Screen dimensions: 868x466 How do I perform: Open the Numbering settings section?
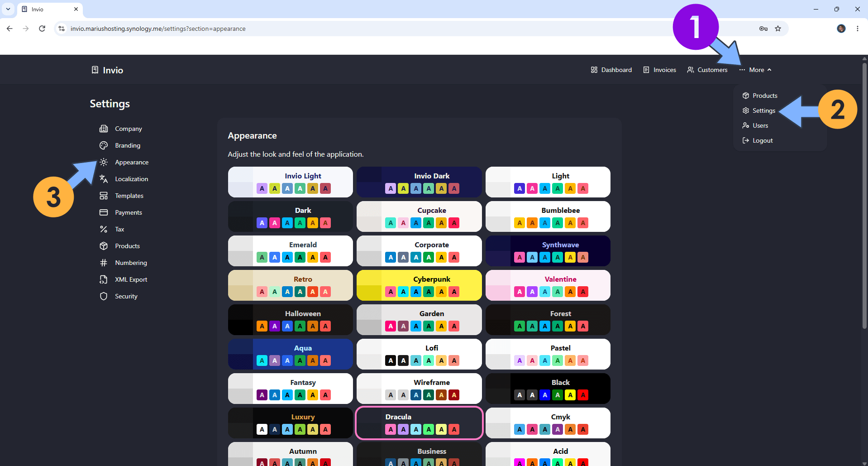tap(131, 263)
